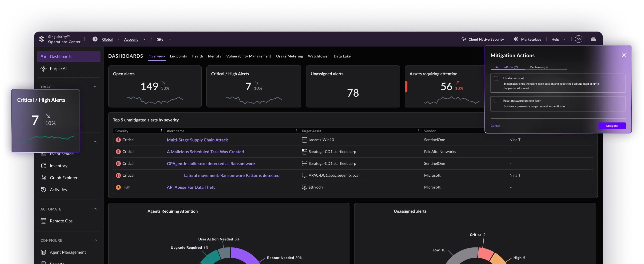This screenshot has width=644, height=264.
Task: Open Lateral movement: Ransomware Patterns detected alert
Action: 232,176
